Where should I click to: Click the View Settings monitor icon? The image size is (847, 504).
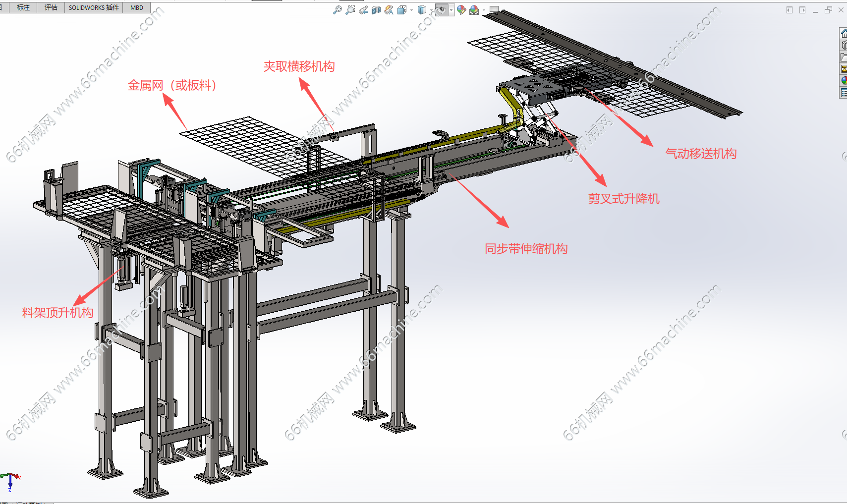pyautogui.click(x=494, y=9)
